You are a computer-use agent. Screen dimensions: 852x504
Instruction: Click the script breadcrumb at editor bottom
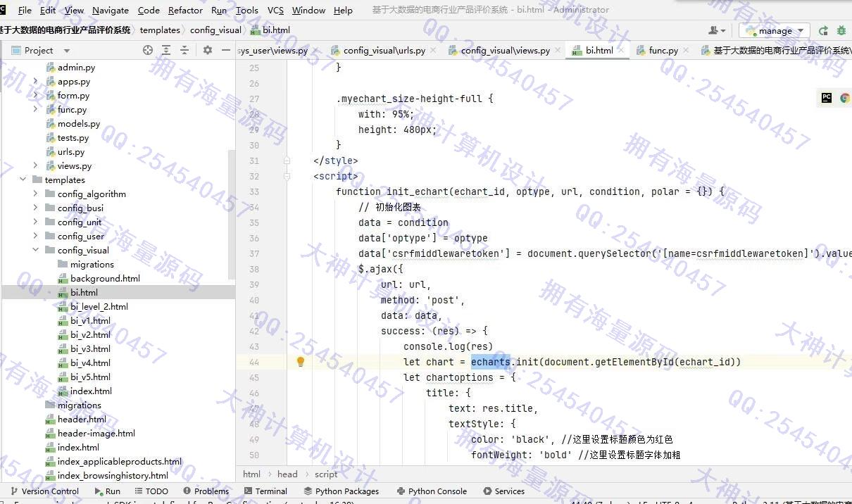(x=326, y=474)
